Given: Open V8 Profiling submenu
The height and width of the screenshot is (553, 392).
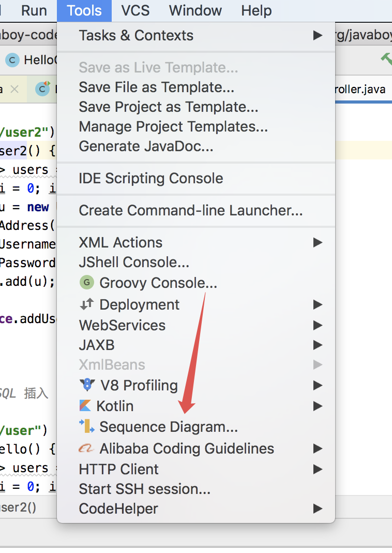Looking at the screenshot, I should click(x=196, y=385).
